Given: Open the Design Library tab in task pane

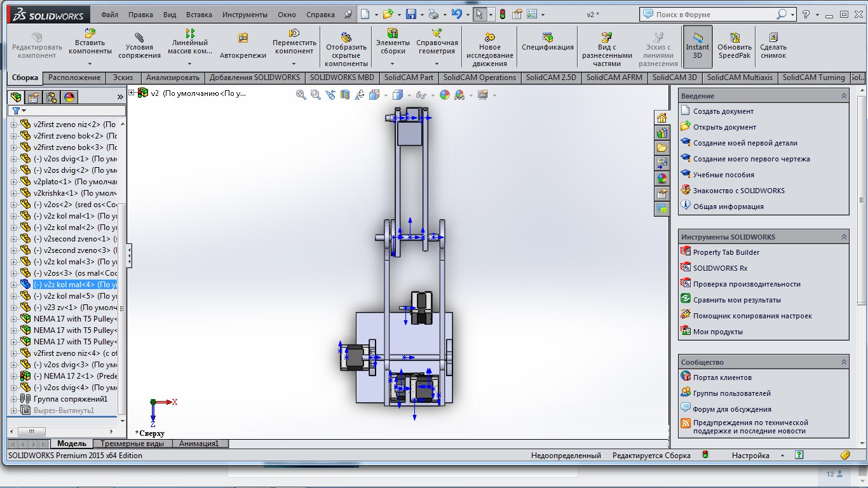Looking at the screenshot, I should click(661, 133).
